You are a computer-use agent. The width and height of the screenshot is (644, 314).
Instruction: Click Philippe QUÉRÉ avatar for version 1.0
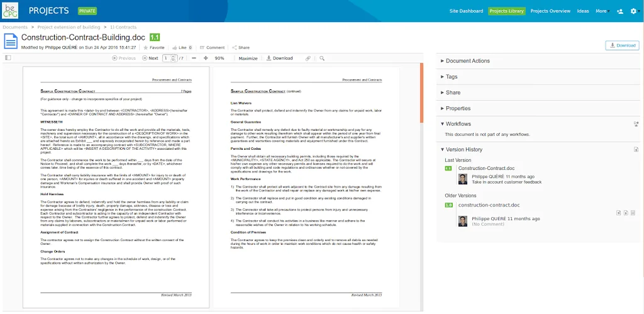(x=463, y=221)
